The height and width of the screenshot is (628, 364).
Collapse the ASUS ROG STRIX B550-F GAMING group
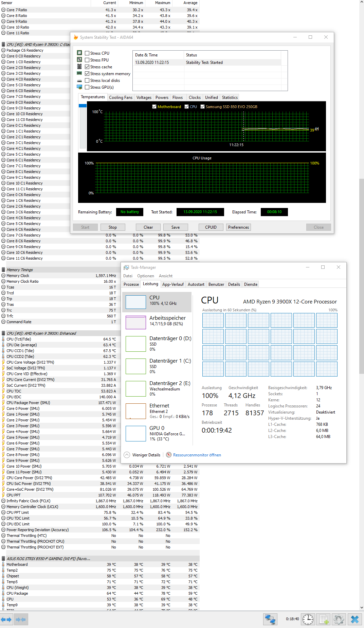coord(3,559)
